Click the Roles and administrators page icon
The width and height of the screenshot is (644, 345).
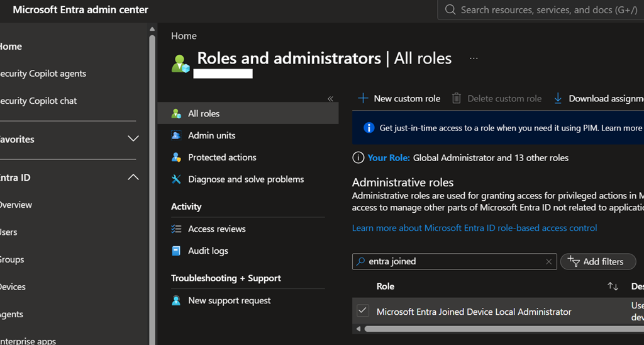coord(180,64)
